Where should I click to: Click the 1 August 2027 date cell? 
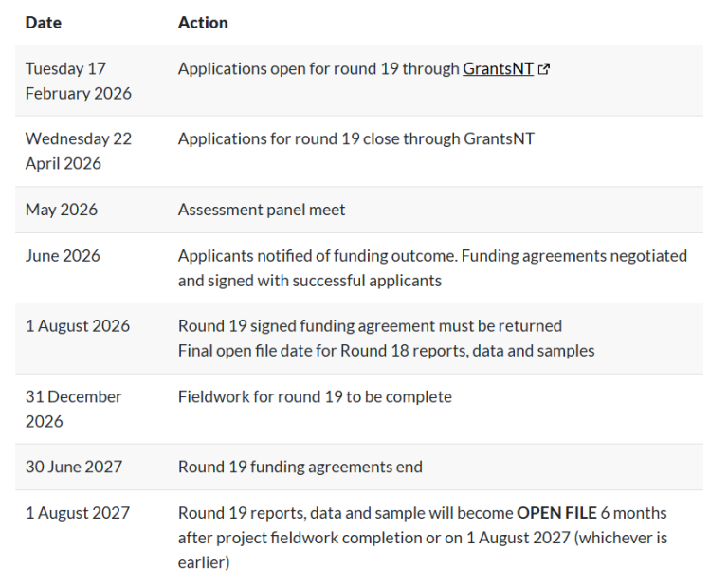77,513
